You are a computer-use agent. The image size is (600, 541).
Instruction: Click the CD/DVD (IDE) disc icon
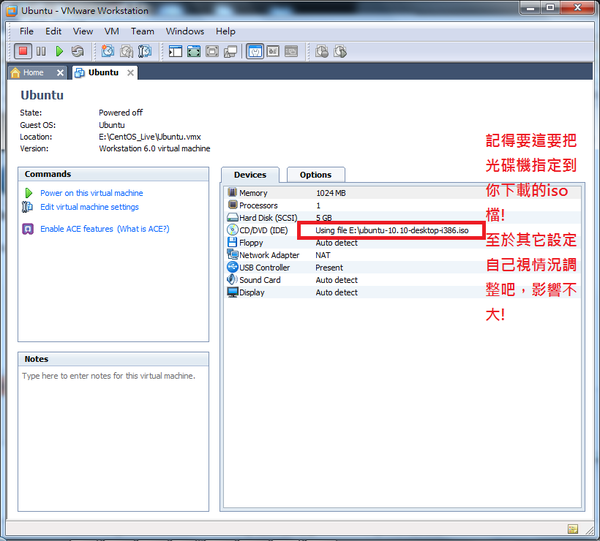(x=232, y=230)
